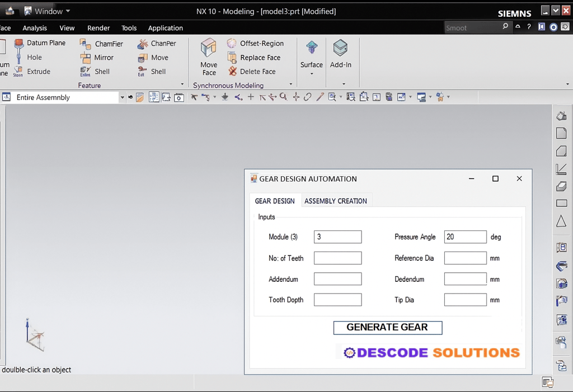Image resolution: width=573 pixels, height=392 pixels.
Task: Click the Dedendum input field
Action: point(465,278)
